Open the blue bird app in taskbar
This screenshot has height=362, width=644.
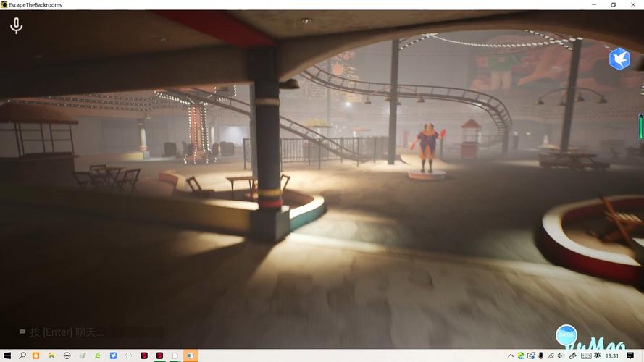click(113, 355)
